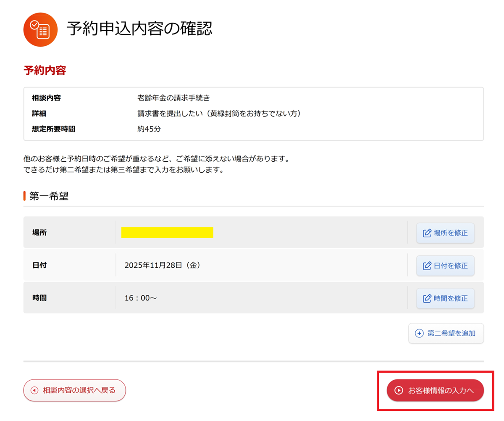Click the notice about 第二希望または第三希望
504x421 pixels.
click(123, 170)
